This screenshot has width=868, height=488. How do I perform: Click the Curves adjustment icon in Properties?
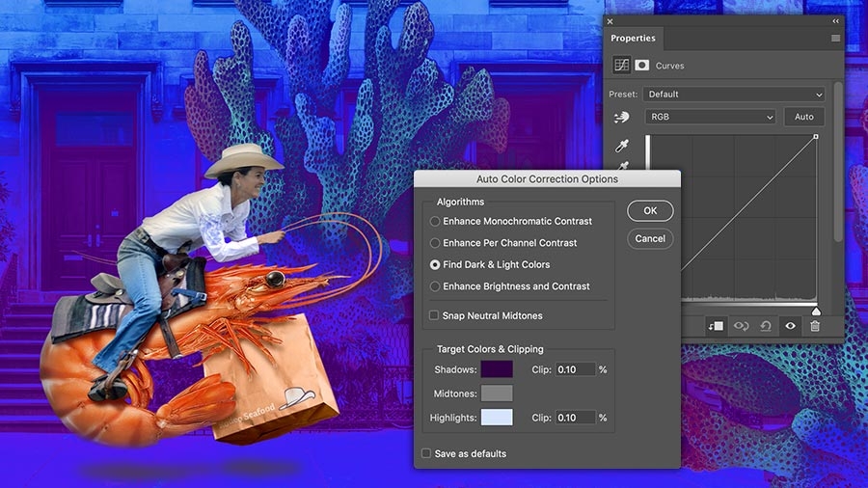pyautogui.click(x=621, y=66)
